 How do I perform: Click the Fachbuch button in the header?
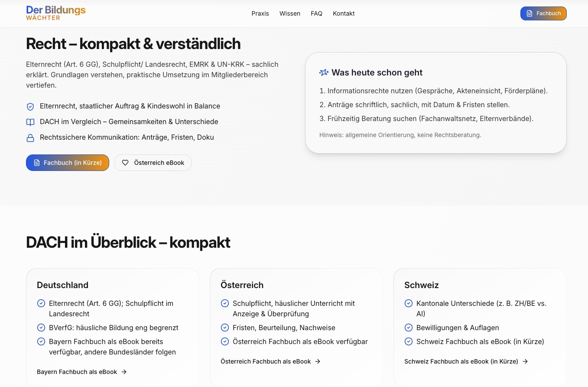pyautogui.click(x=543, y=13)
